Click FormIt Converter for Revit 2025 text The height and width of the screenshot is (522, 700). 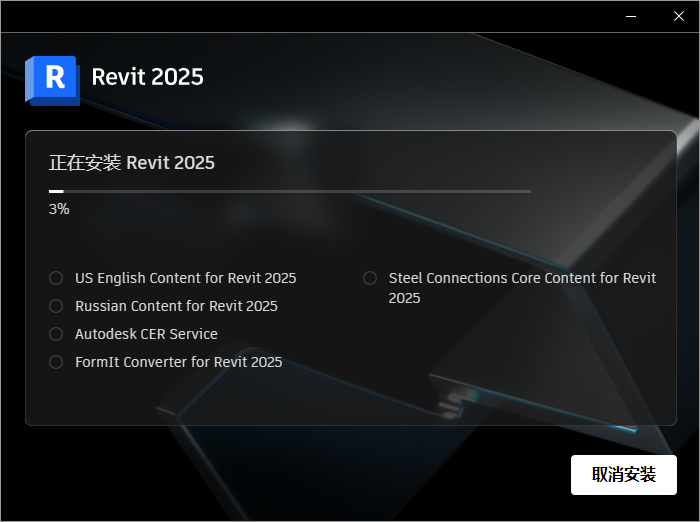click(x=179, y=362)
